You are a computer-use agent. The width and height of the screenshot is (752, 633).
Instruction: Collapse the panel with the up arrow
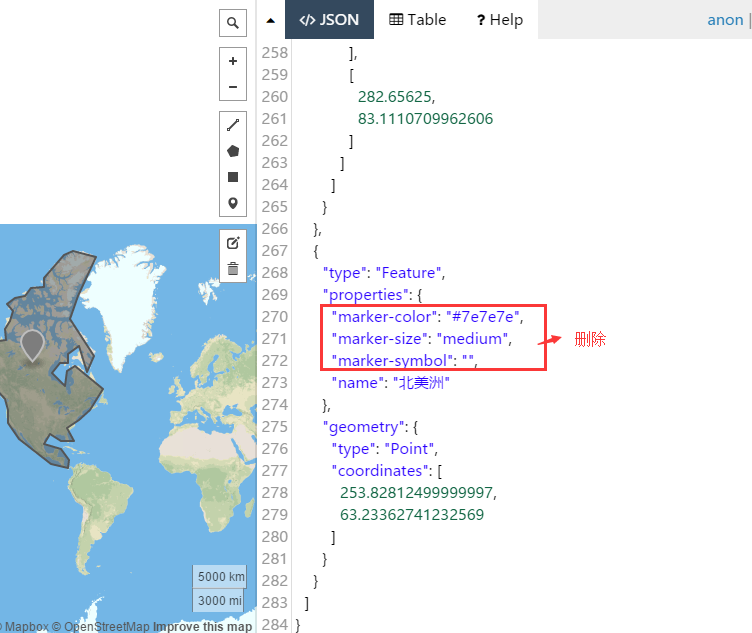270,20
